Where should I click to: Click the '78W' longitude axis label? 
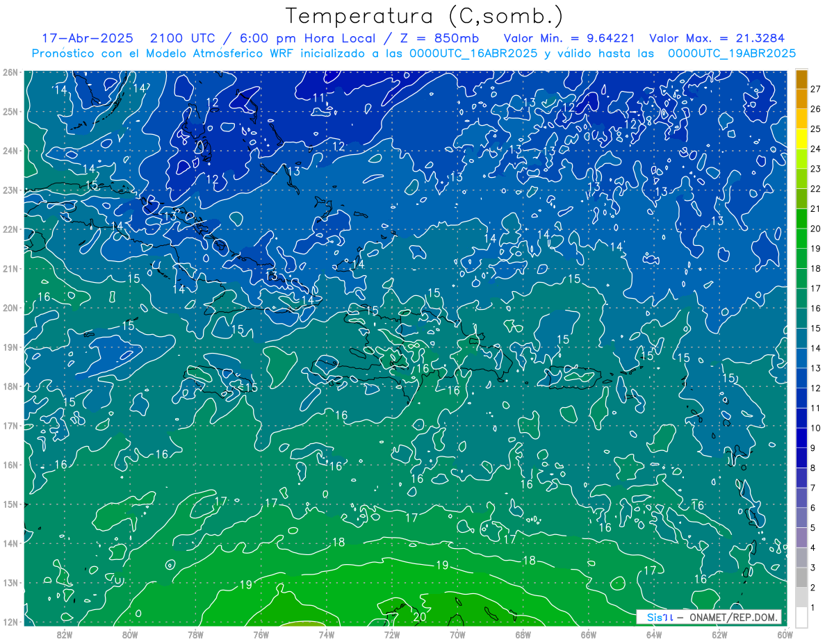[x=195, y=634]
